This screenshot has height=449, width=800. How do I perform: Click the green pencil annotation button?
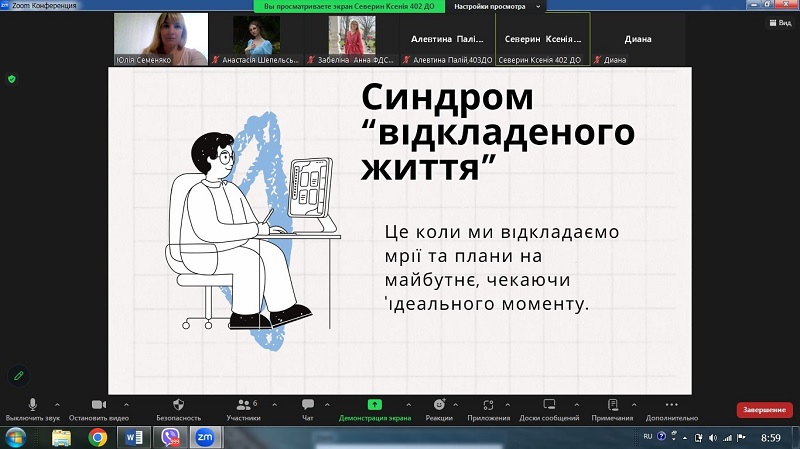[18, 375]
